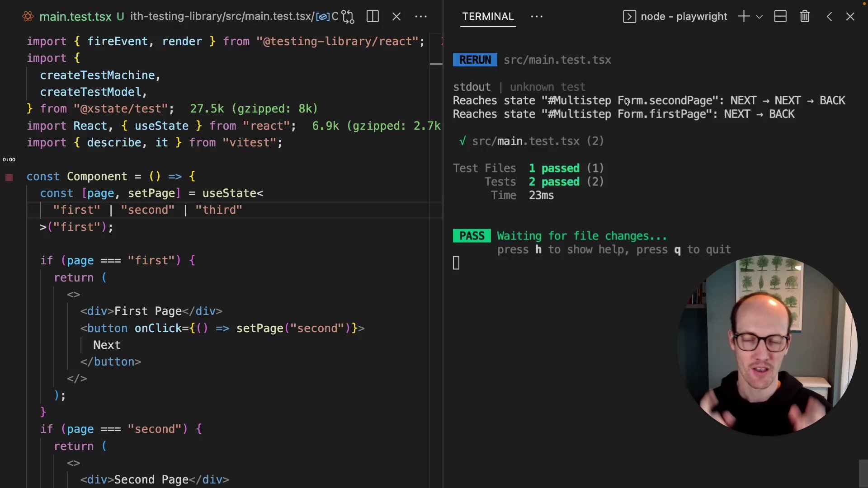
Task: Select the main.test.tsx editor tab
Action: tap(75, 16)
